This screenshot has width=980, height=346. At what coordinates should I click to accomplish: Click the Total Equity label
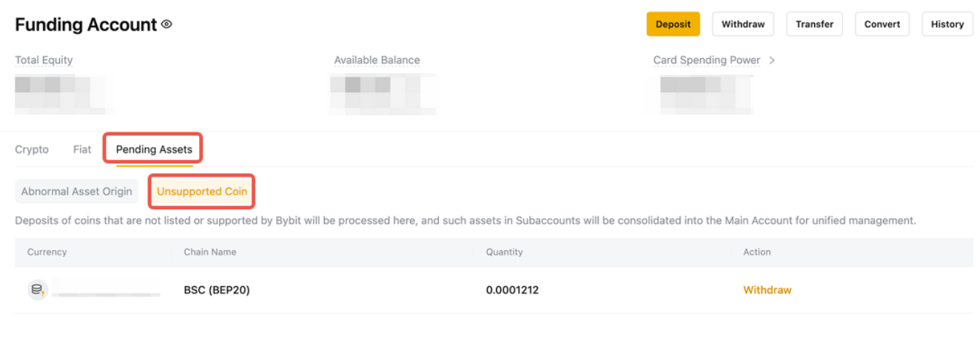[x=44, y=61]
